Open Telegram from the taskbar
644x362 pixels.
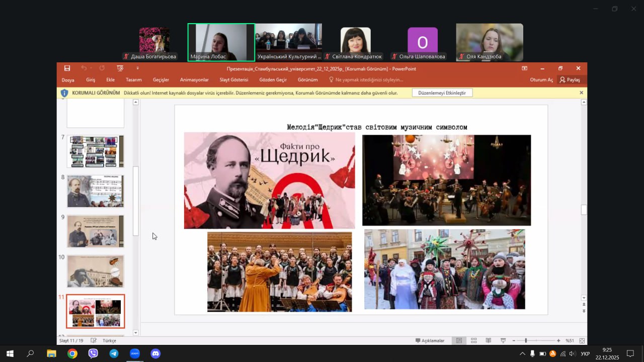[114, 353]
